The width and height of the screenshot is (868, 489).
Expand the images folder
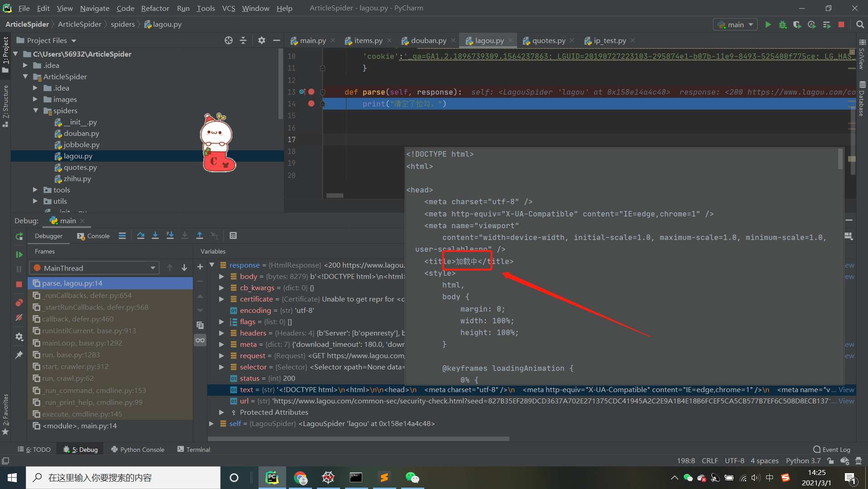[x=35, y=99]
